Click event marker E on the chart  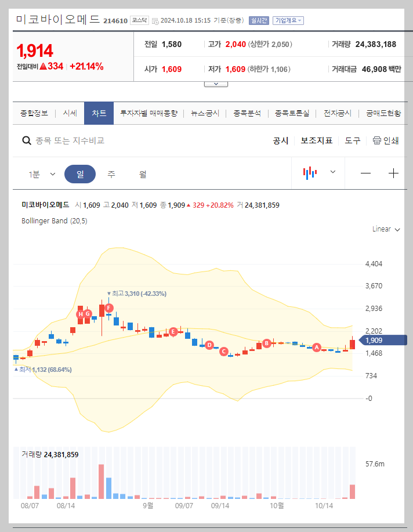pos(173,332)
